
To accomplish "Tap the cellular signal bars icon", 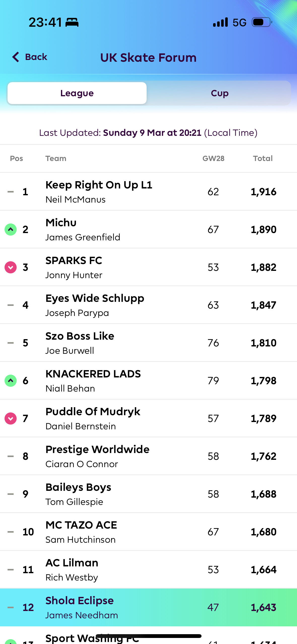I will tap(220, 22).
